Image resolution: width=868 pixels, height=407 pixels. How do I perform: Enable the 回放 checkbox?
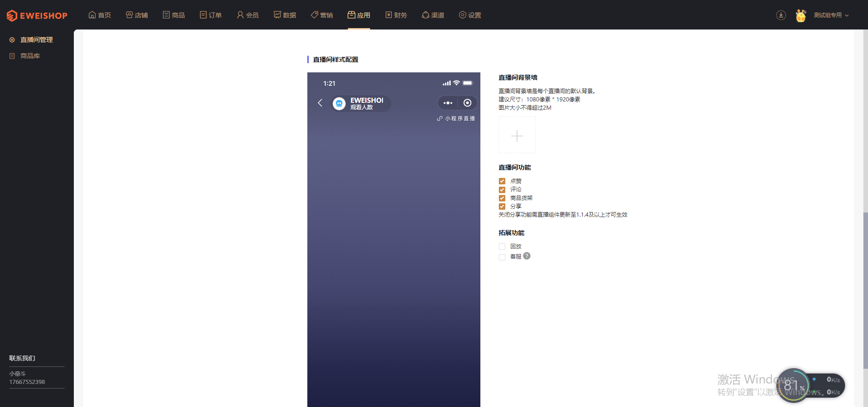click(502, 247)
